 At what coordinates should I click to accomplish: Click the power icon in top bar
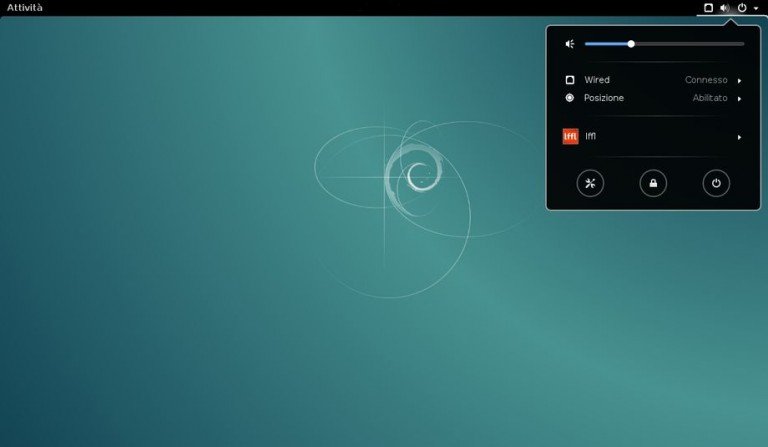[742, 8]
